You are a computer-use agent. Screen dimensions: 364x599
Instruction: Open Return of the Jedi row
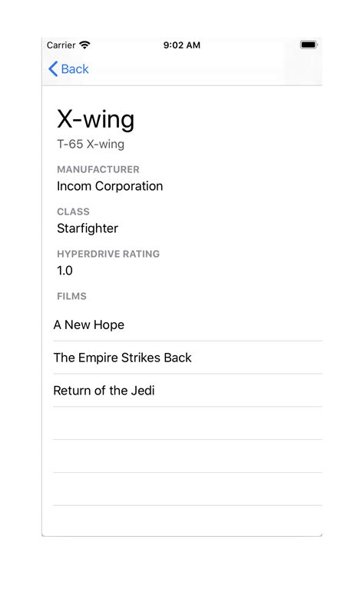(182, 391)
